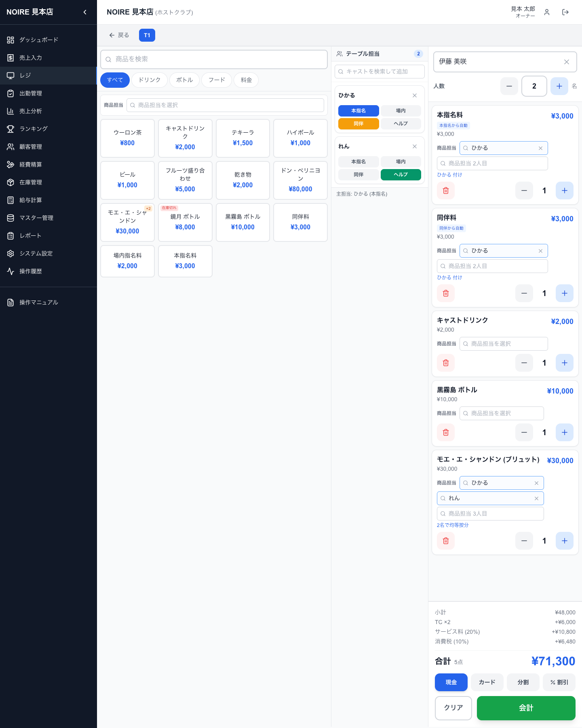Open 商品担当 3人目 selector for モエ・エ・シャンドン
The width and height of the screenshot is (582, 728).
tap(490, 514)
